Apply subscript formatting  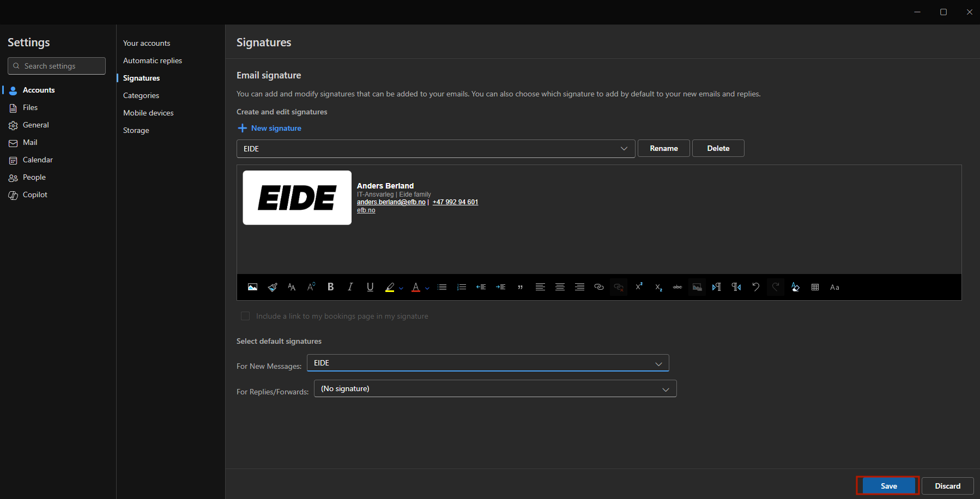658,287
